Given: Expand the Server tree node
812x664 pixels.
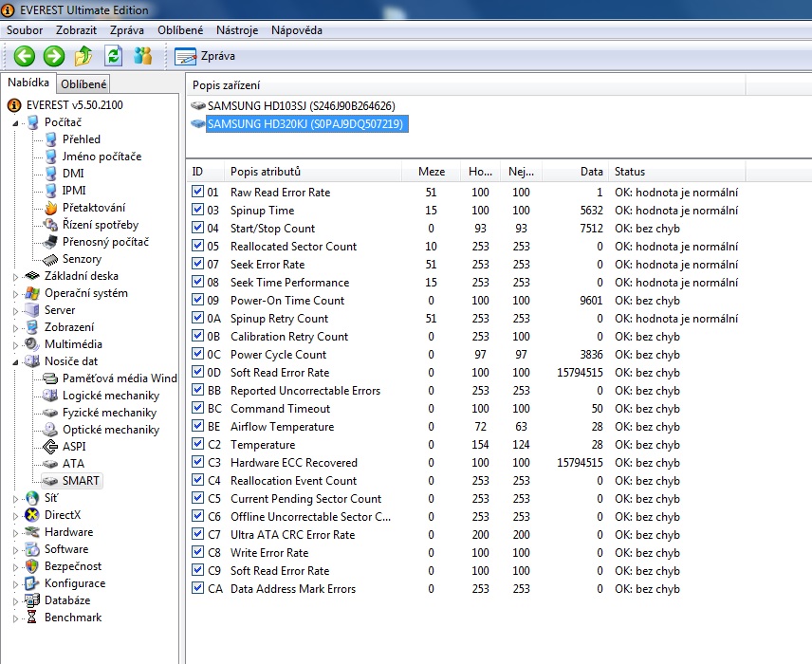Looking at the screenshot, I should 15,311.
